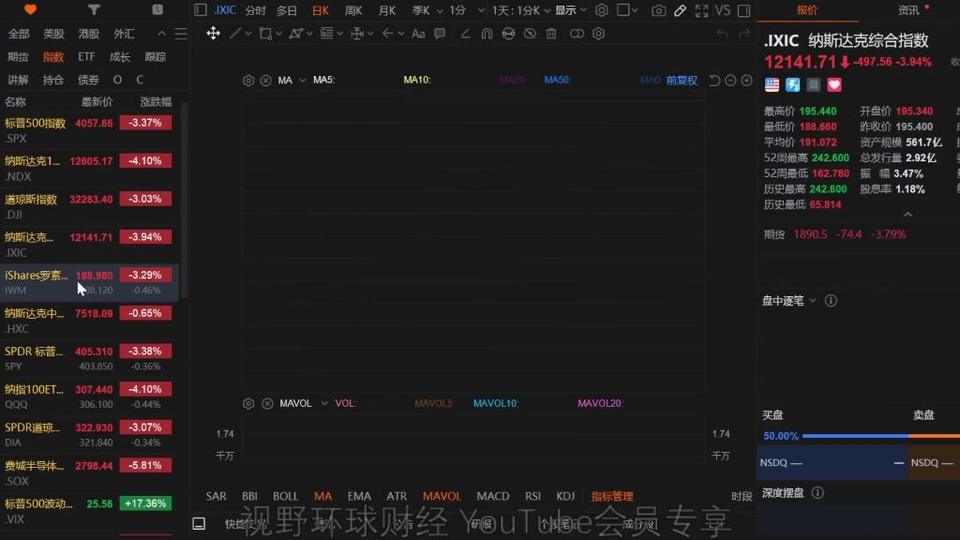Viewport: 960px width, 540px height.
Task: Reset chart zoom with the refresh icon
Action: click(714, 80)
